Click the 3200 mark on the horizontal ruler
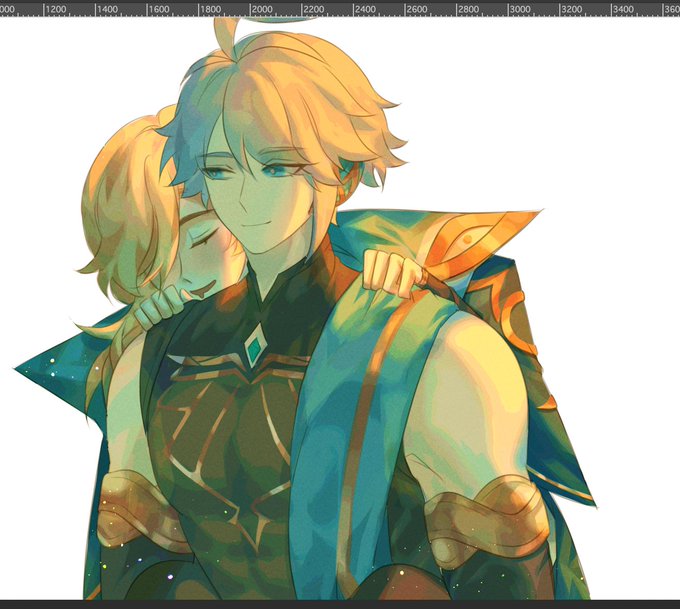680x609 pixels. [572, 10]
